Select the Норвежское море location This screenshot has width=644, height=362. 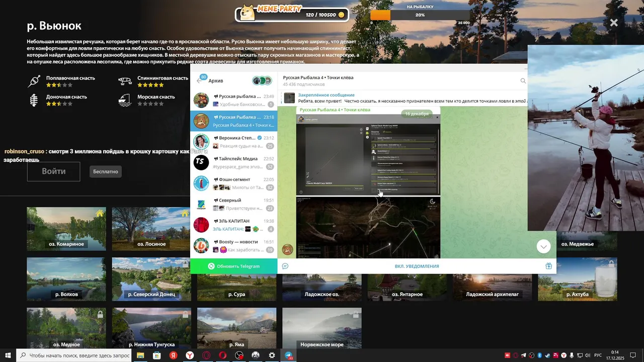pyautogui.click(x=321, y=328)
